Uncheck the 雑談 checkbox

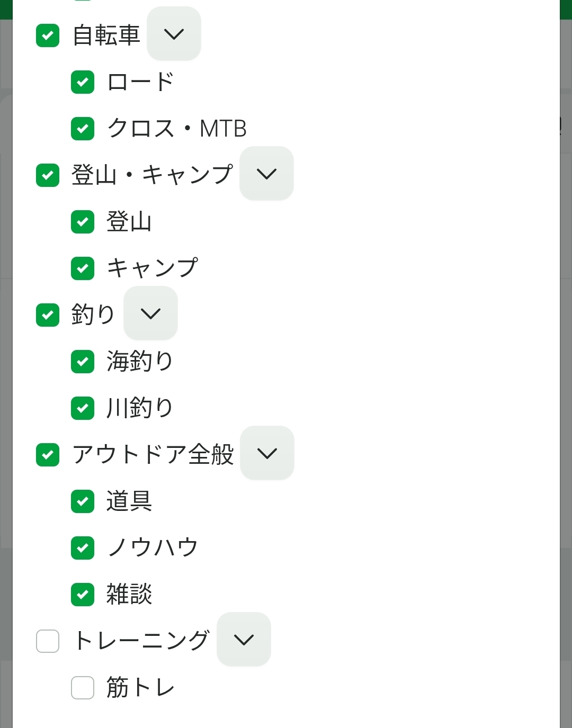(83, 595)
